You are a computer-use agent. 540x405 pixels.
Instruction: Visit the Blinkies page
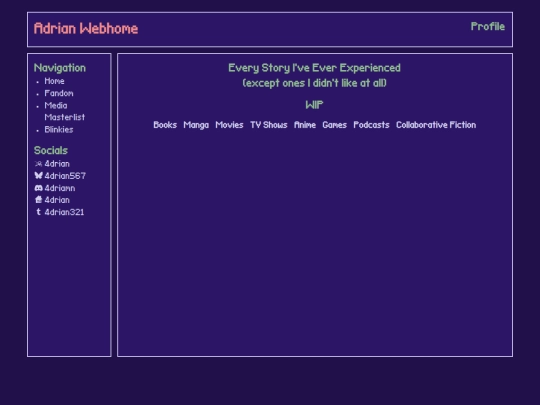click(59, 129)
